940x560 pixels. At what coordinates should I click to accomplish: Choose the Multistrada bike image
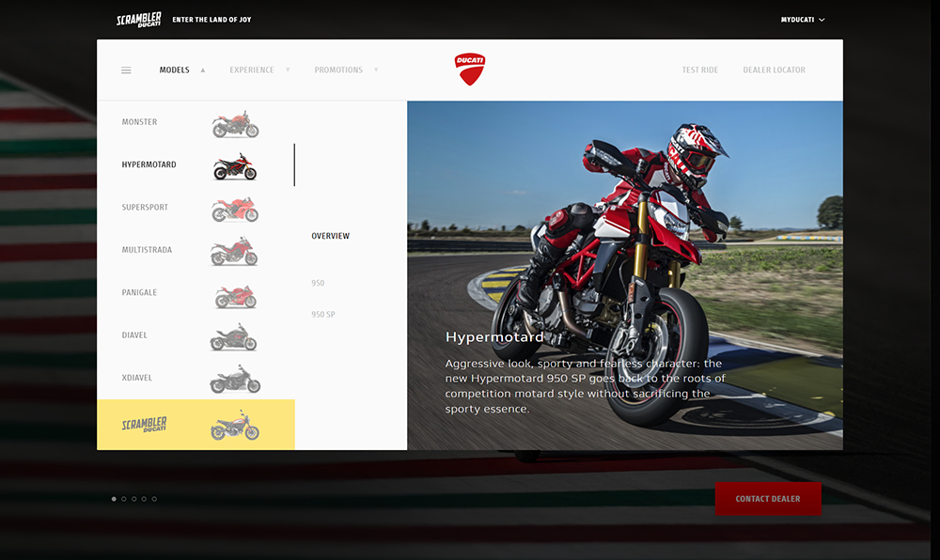tap(234, 252)
